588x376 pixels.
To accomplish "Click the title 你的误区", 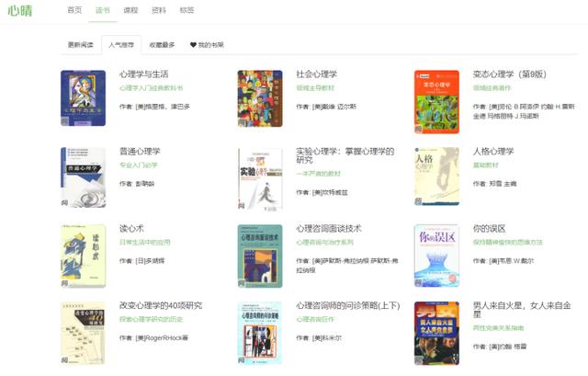I will pos(489,229).
